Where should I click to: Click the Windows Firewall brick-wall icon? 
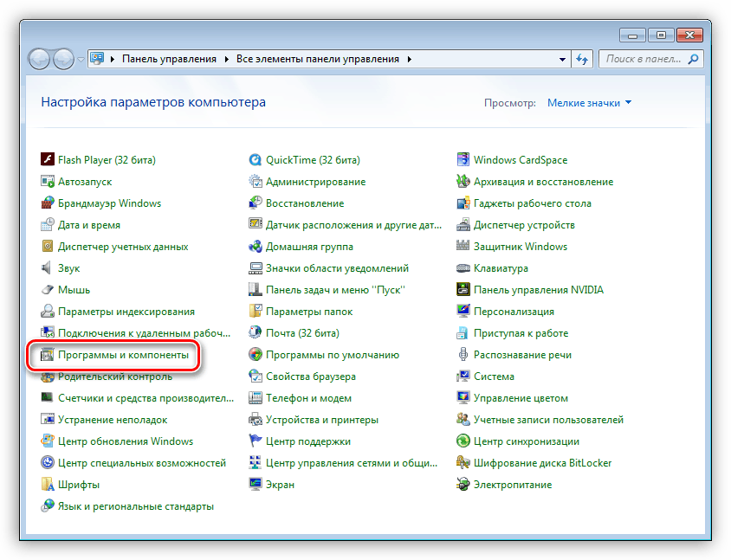click(x=48, y=203)
